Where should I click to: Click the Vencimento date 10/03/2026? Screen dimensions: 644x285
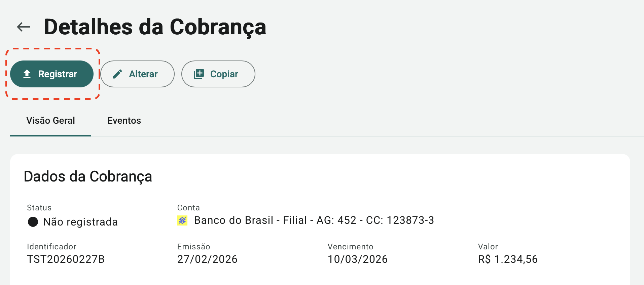[357, 259]
